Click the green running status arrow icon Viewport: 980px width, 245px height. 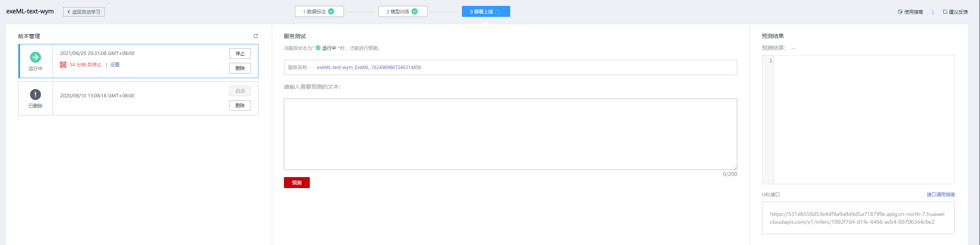click(35, 57)
